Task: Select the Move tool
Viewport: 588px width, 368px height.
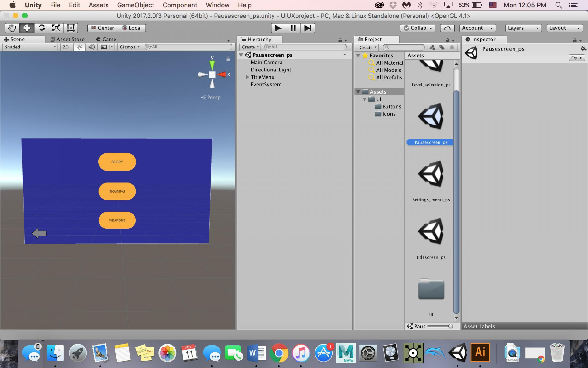Action: coord(27,28)
